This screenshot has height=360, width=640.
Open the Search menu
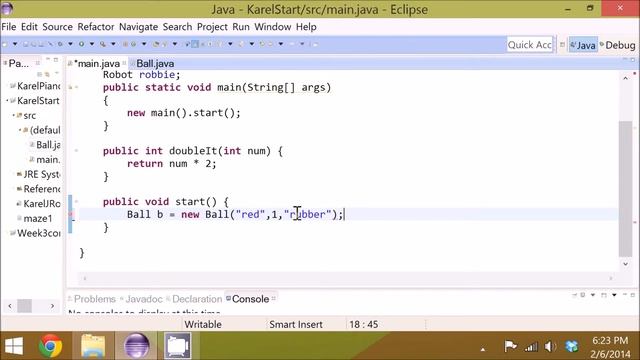[x=177, y=27]
